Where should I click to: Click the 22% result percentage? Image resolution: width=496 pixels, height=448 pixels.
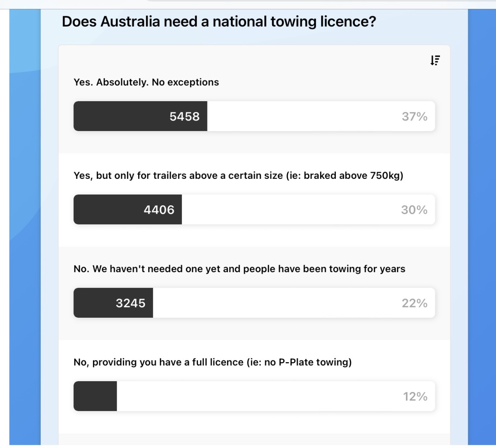point(414,303)
